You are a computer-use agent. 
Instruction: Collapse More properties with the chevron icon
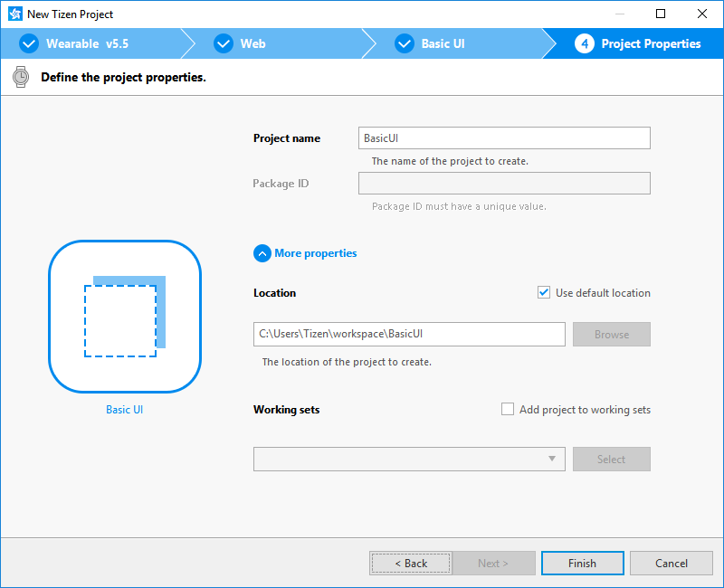[x=262, y=253]
